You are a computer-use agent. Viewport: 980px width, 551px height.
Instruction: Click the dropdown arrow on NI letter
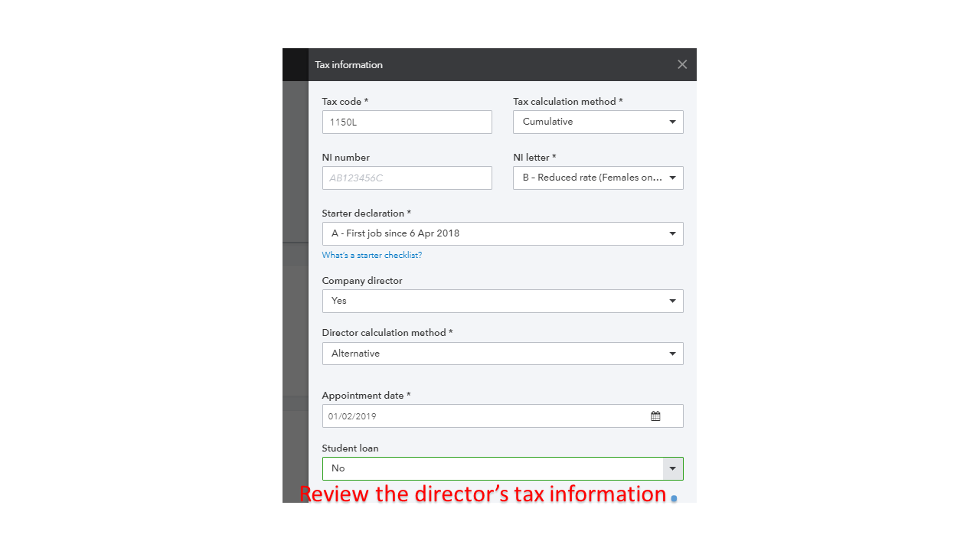tap(672, 178)
